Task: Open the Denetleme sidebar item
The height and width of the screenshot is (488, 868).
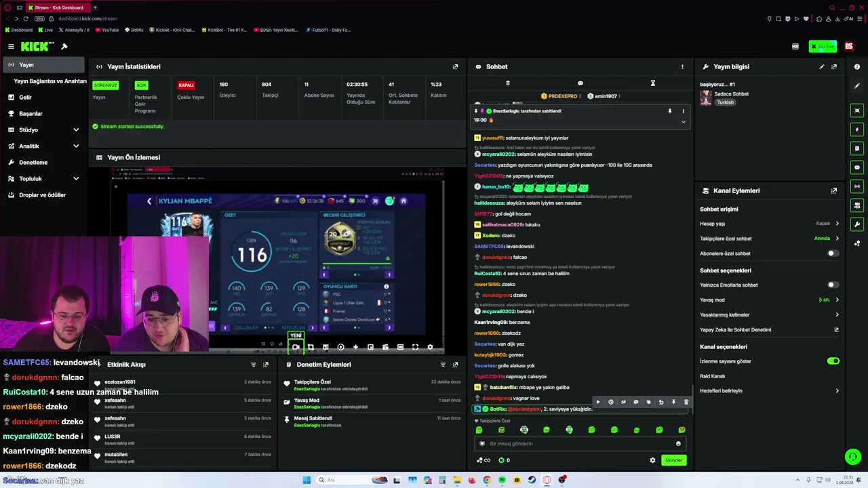Action: [43, 163]
